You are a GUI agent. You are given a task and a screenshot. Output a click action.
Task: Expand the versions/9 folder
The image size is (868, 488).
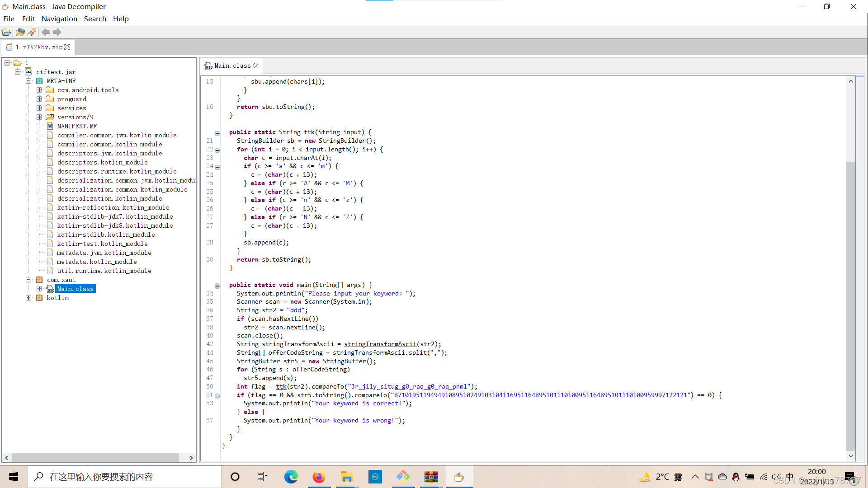point(39,117)
